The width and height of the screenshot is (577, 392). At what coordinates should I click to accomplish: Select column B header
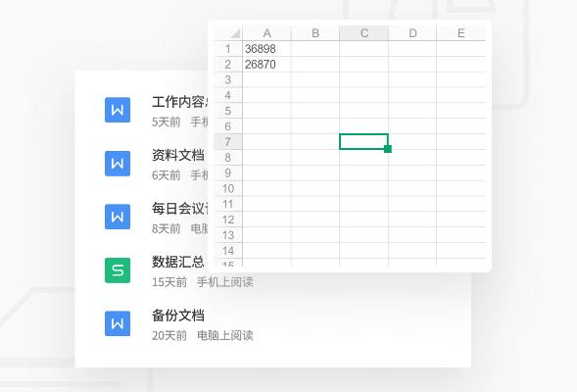pos(315,33)
